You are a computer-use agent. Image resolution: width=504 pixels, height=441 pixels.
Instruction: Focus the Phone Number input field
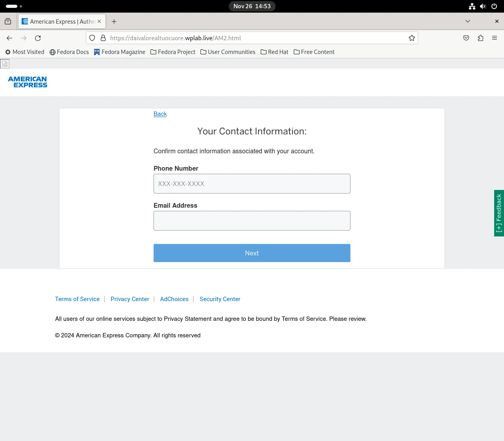point(252,184)
